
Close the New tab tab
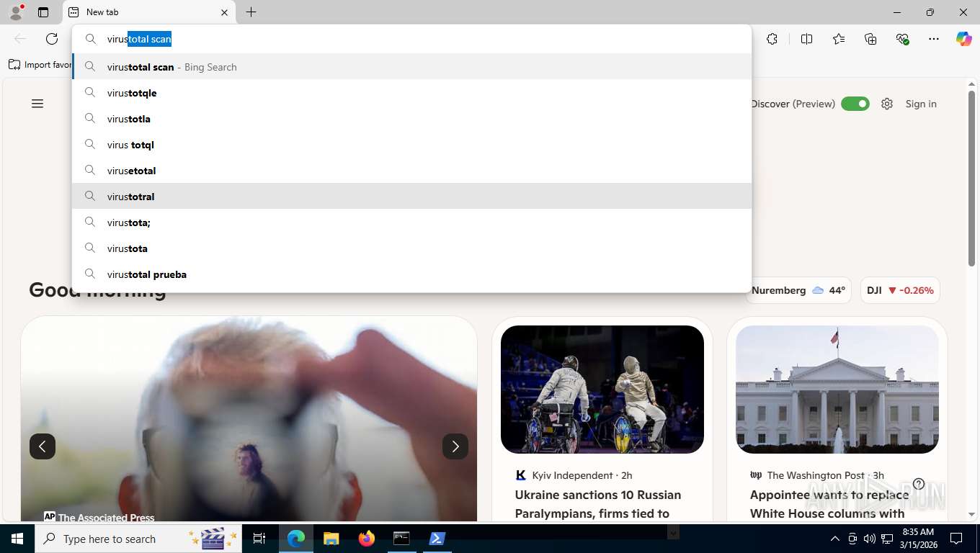[224, 12]
